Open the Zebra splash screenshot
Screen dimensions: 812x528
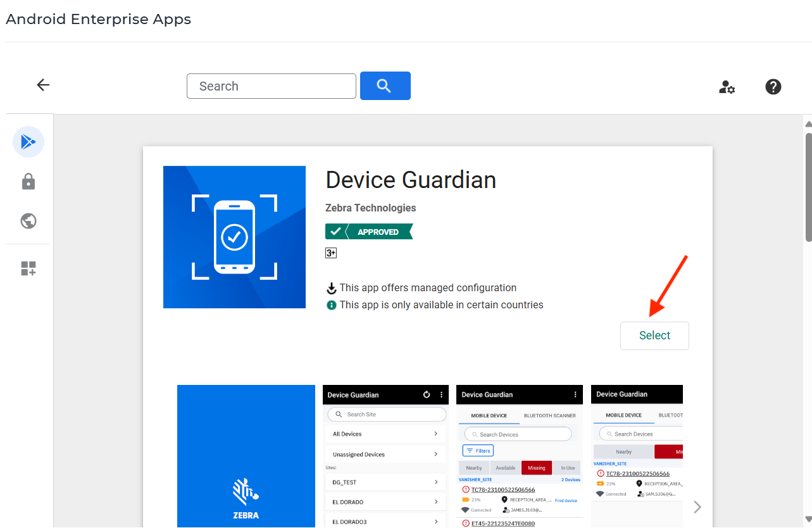point(246,456)
